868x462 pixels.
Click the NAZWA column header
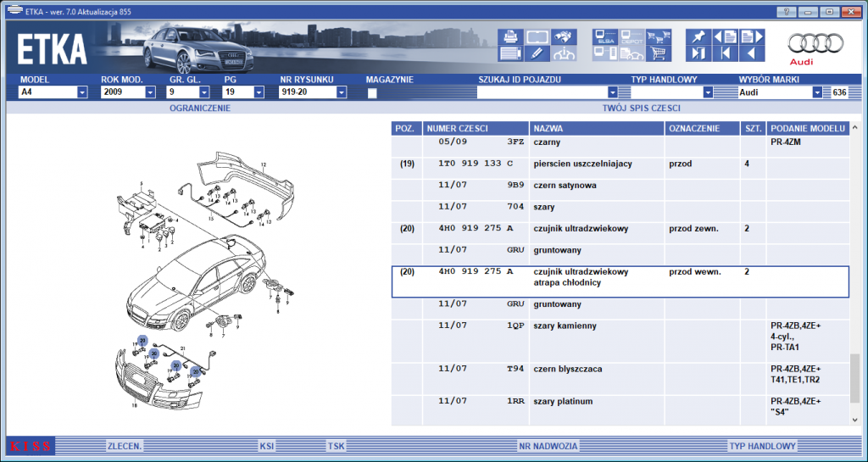coord(598,128)
